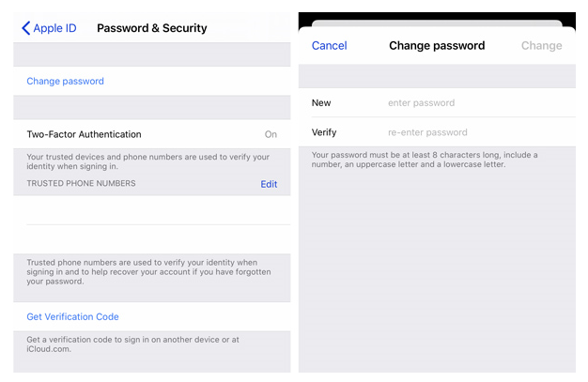The image size is (588, 382).
Task: Cancel the Change password sheet
Action: (329, 46)
